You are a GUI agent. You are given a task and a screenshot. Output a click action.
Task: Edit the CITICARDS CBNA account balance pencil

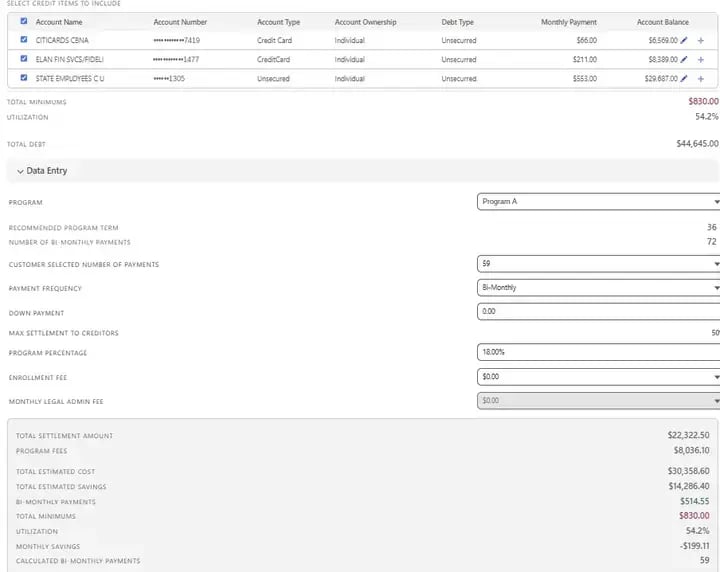tap(684, 40)
